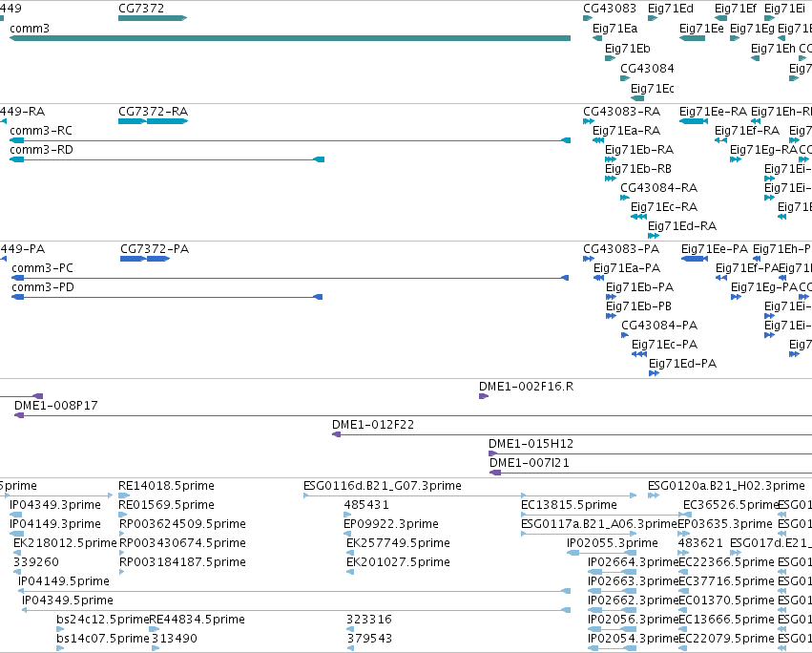812x653 pixels.
Task: Select the DME1-008P17 BAC label
Action: [56, 406]
